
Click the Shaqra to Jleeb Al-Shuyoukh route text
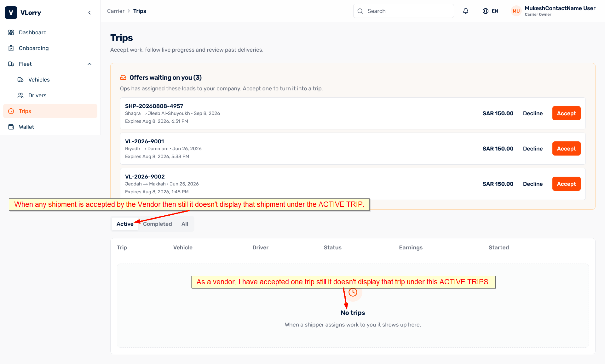(x=158, y=113)
